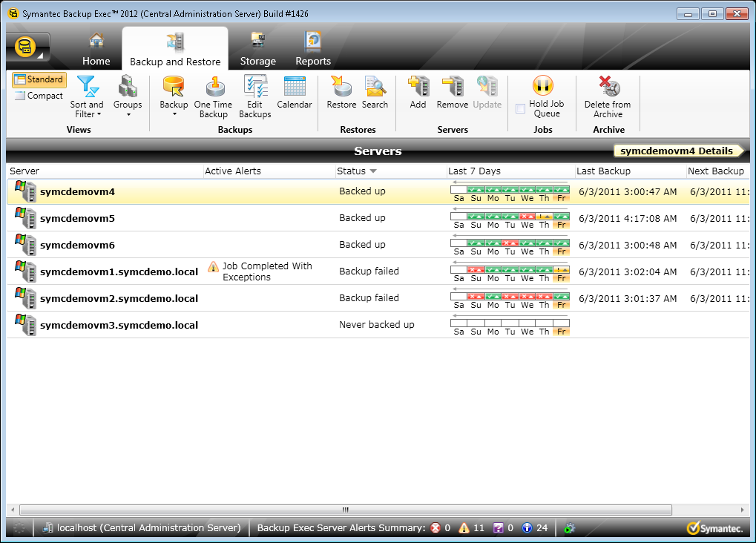The height and width of the screenshot is (543, 756).
Task: Click the localhost Central Administration Server status
Action: [x=141, y=528]
